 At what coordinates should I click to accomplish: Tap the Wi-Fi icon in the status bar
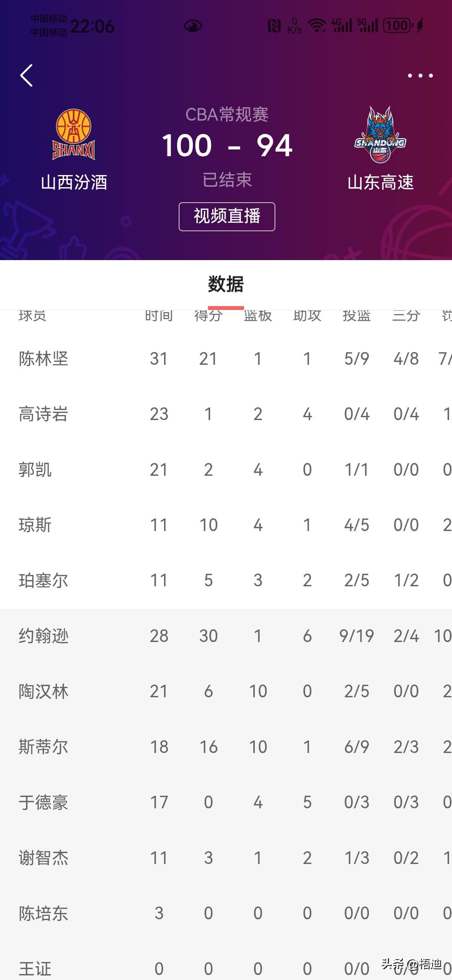point(317,25)
